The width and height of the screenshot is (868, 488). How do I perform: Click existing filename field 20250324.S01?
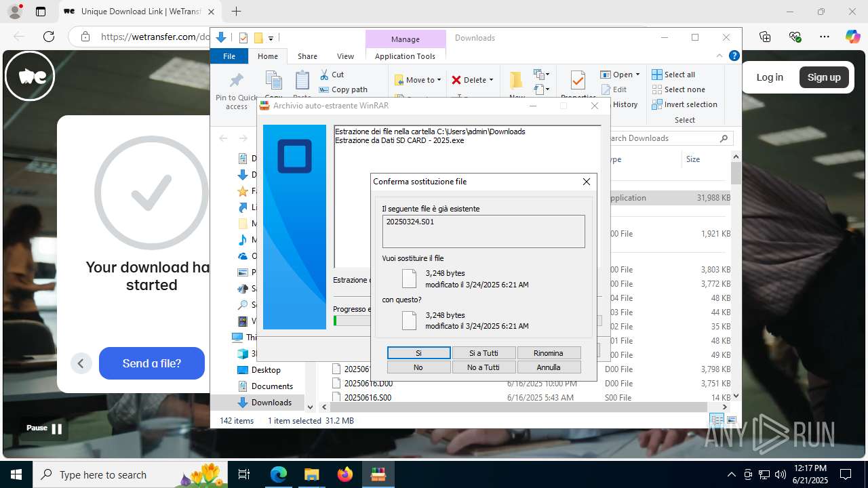484,231
